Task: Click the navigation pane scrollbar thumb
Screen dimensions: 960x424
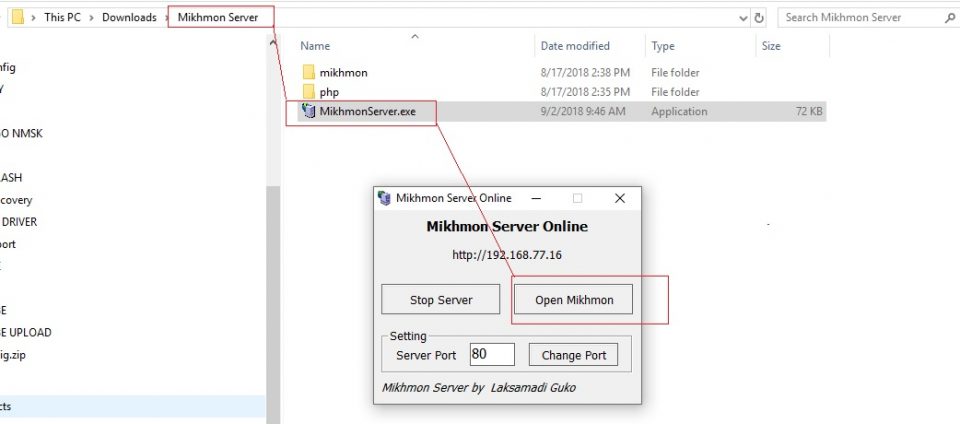Action: click(x=272, y=305)
